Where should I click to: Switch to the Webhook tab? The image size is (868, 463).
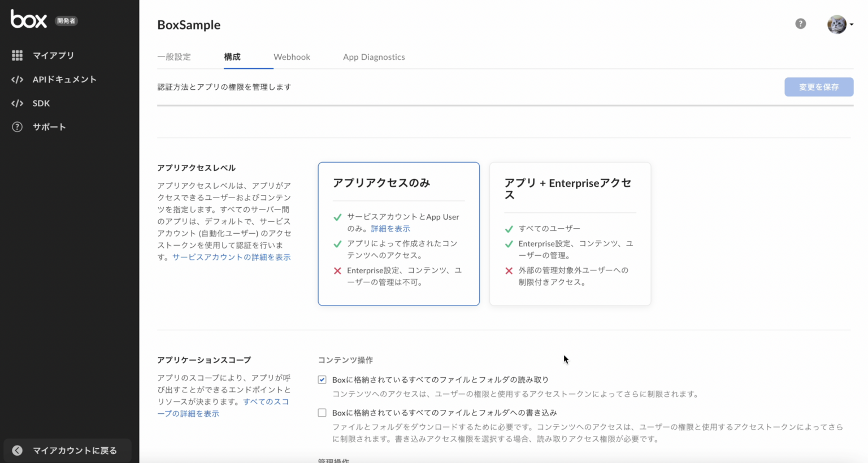tap(292, 56)
